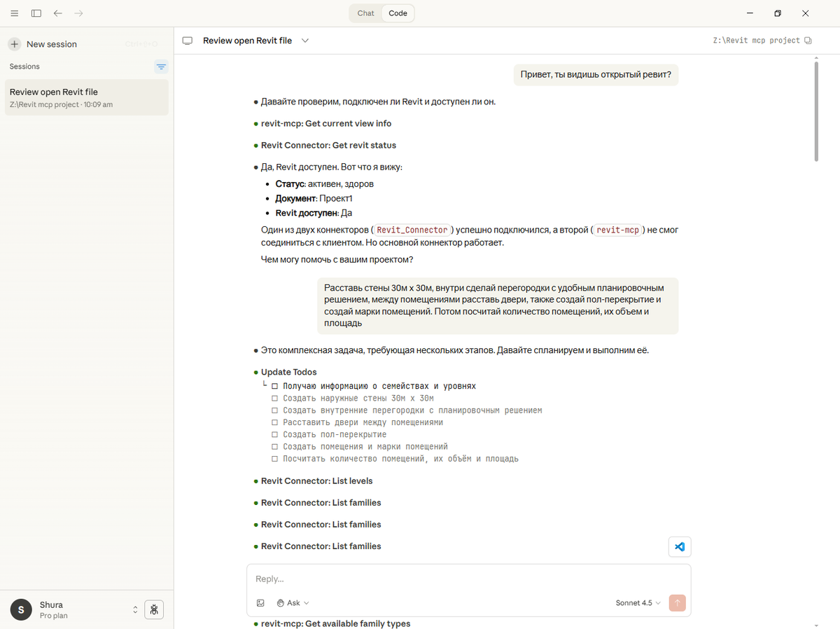Open the hamburger menu icon

(x=15, y=13)
